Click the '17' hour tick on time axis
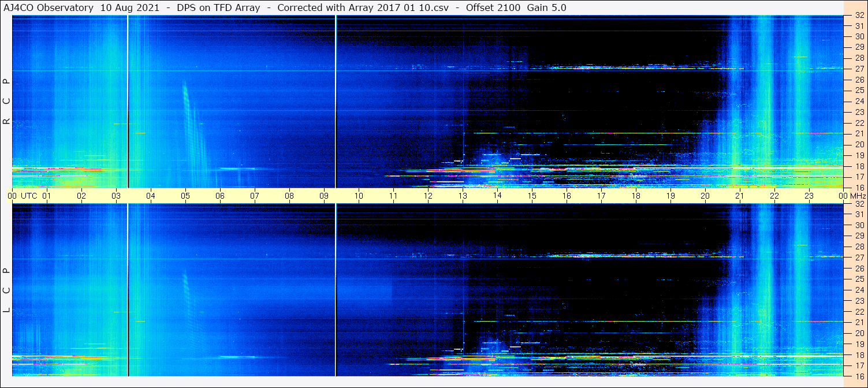868x388 pixels. [601, 196]
